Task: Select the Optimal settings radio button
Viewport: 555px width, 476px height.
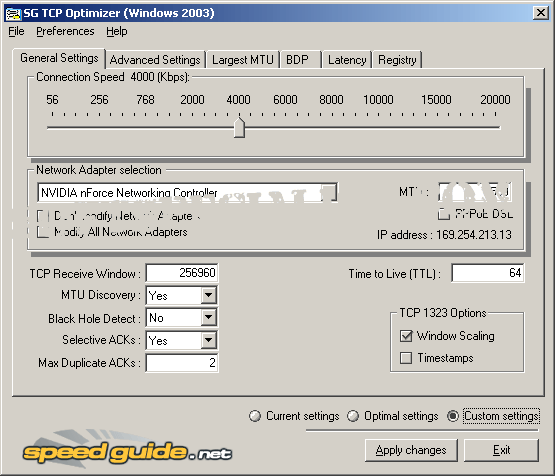Action: [353, 416]
